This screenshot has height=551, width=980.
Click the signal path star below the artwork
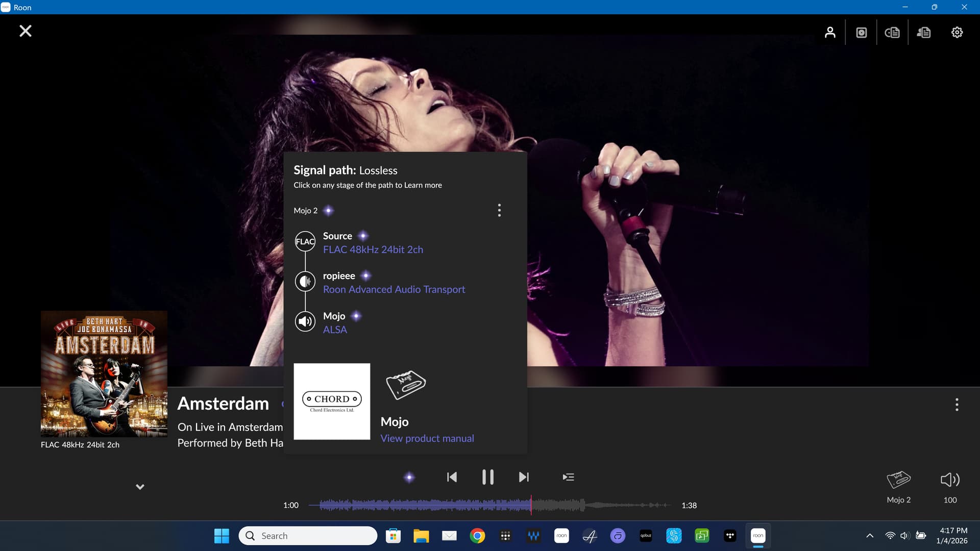(x=409, y=478)
